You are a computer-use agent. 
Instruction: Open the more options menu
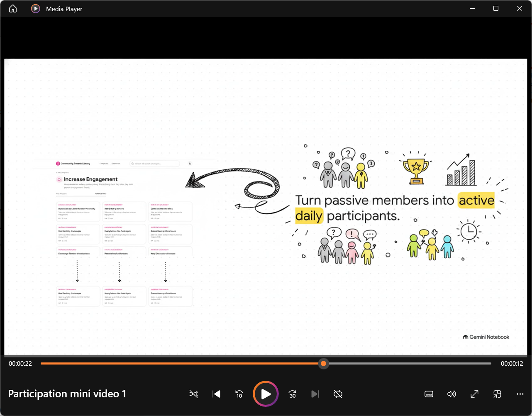click(520, 394)
